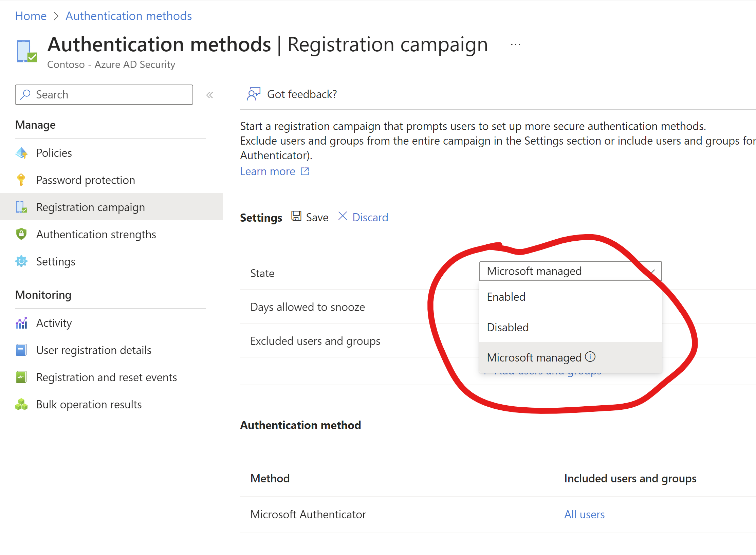Open Password protection via its key icon
Image resolution: width=756 pixels, height=555 pixels.
21,180
